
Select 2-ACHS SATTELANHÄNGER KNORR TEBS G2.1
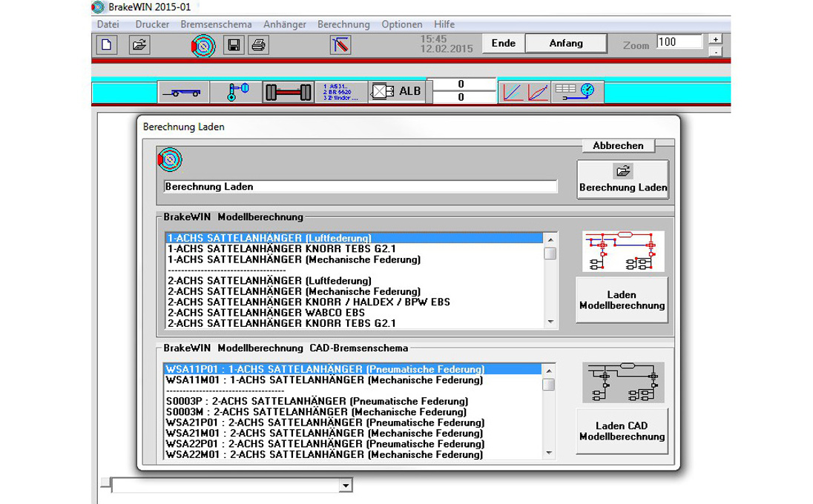click(354, 323)
